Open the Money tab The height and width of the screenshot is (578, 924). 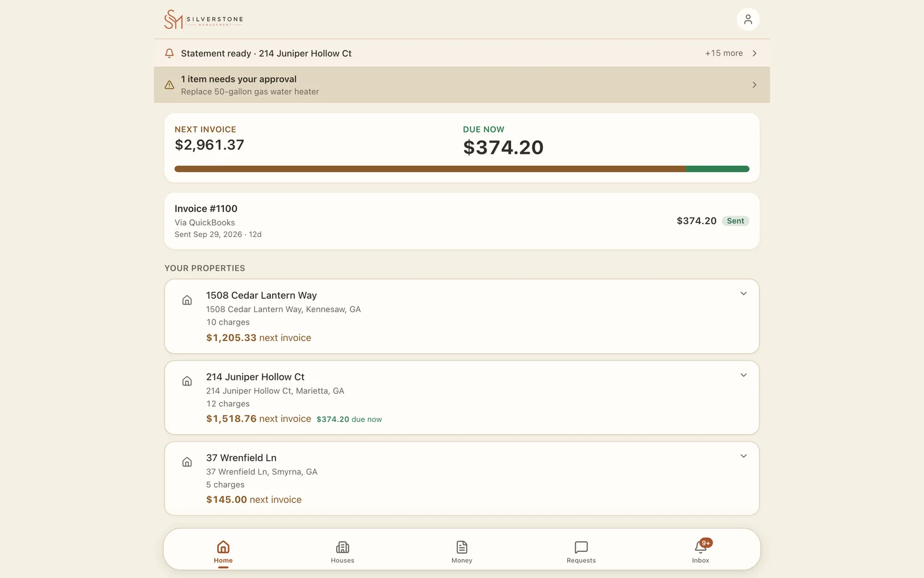pyautogui.click(x=462, y=551)
